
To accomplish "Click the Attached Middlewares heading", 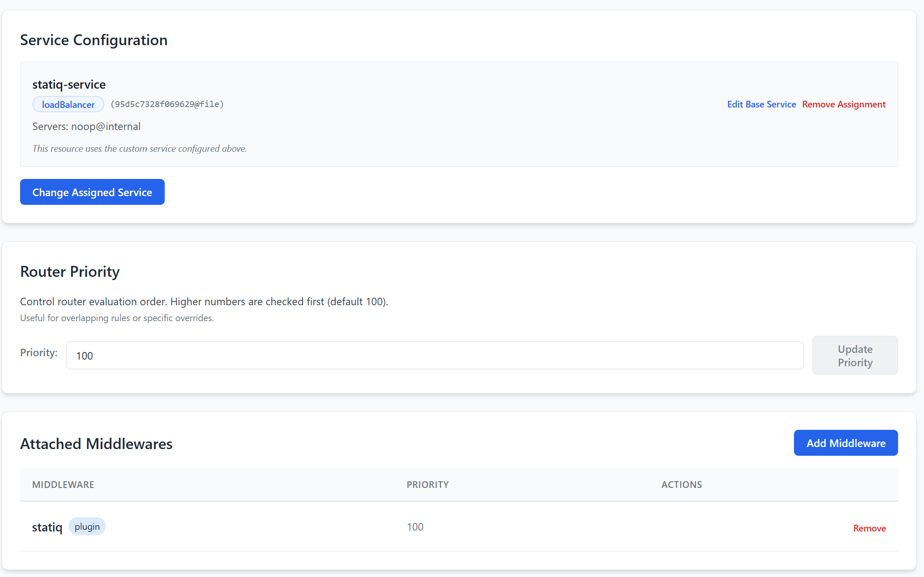I will click(96, 444).
